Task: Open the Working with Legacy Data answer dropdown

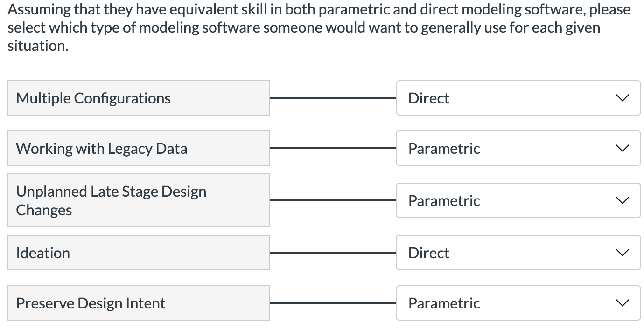Action: pyautogui.click(x=518, y=148)
